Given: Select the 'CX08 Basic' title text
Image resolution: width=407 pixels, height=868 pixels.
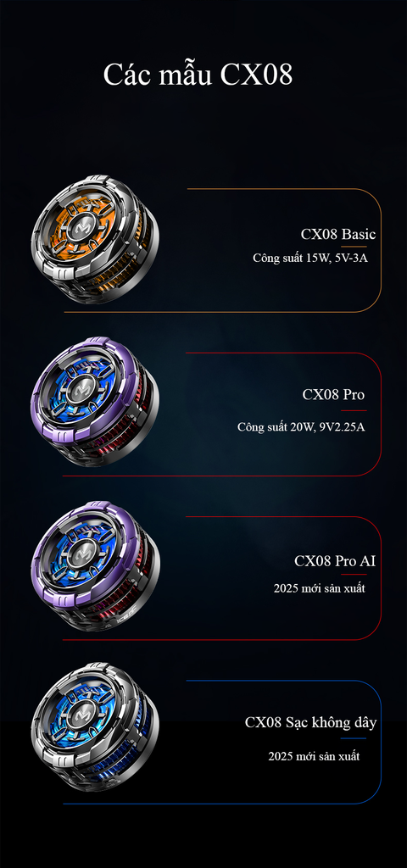Looking at the screenshot, I should (x=338, y=234).
